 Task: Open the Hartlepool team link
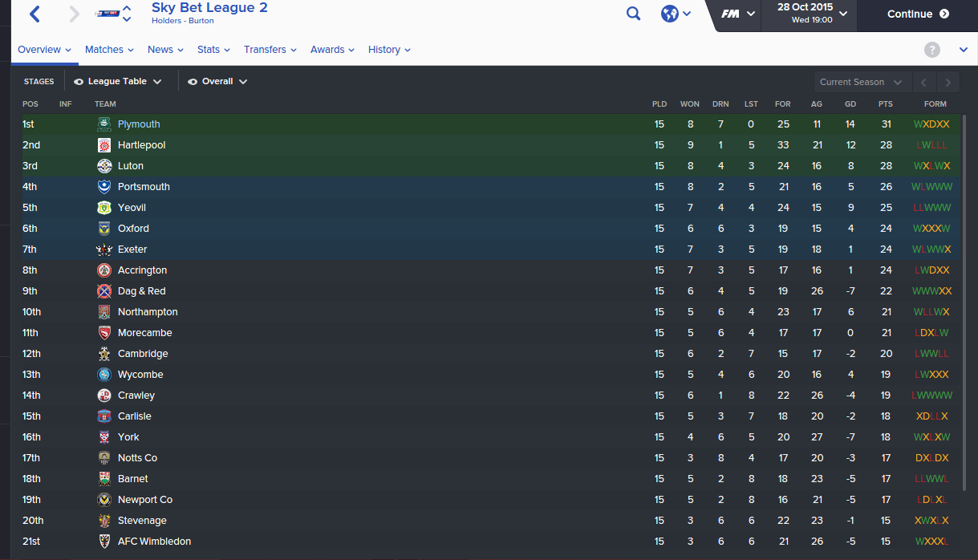(141, 145)
